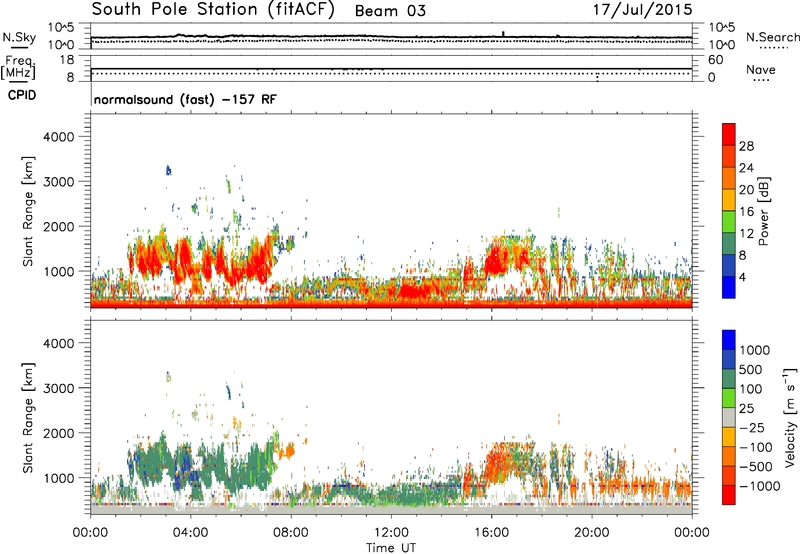This screenshot has height=554, width=800.
Task: Click the 'Nave' legend label
Action: (x=761, y=70)
